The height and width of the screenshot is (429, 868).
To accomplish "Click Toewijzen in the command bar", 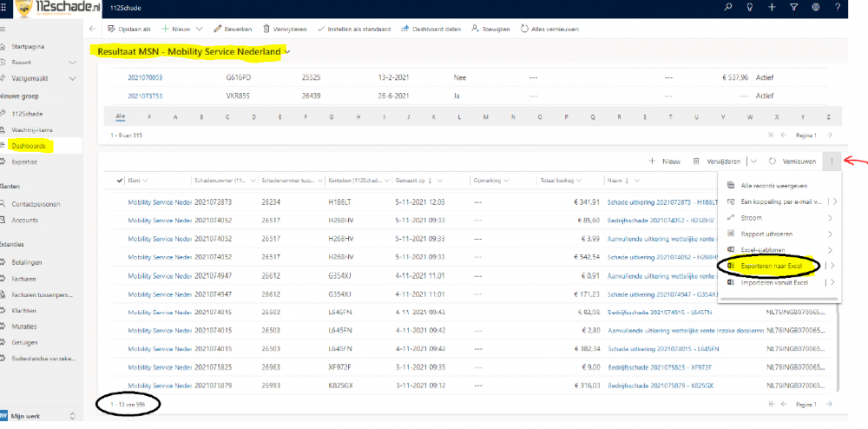I will coord(490,29).
